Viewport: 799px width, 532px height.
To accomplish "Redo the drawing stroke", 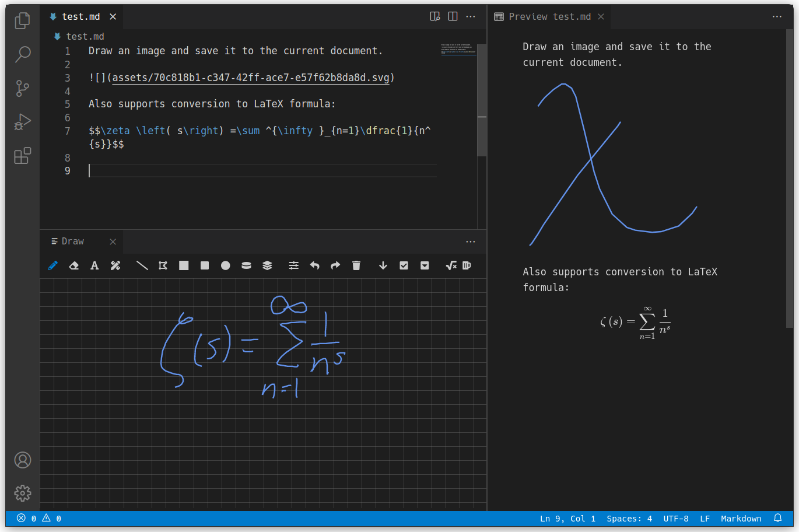I will 335,265.
